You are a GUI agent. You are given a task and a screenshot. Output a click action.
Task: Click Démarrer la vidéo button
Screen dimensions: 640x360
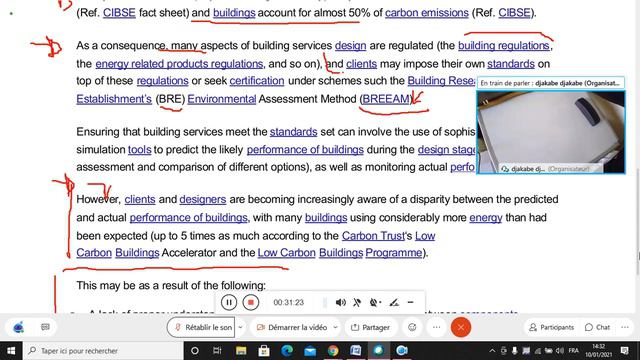(292, 327)
